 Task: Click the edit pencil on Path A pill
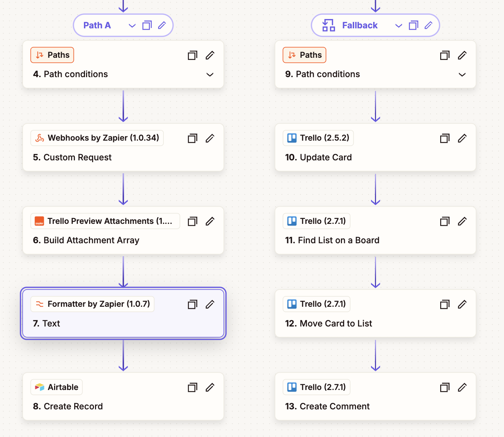point(162,25)
